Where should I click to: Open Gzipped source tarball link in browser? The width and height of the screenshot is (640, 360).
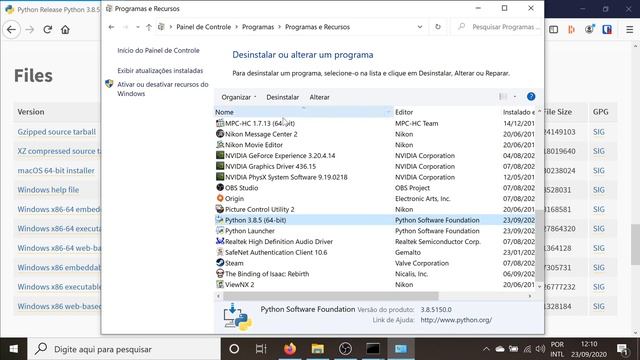(57, 132)
